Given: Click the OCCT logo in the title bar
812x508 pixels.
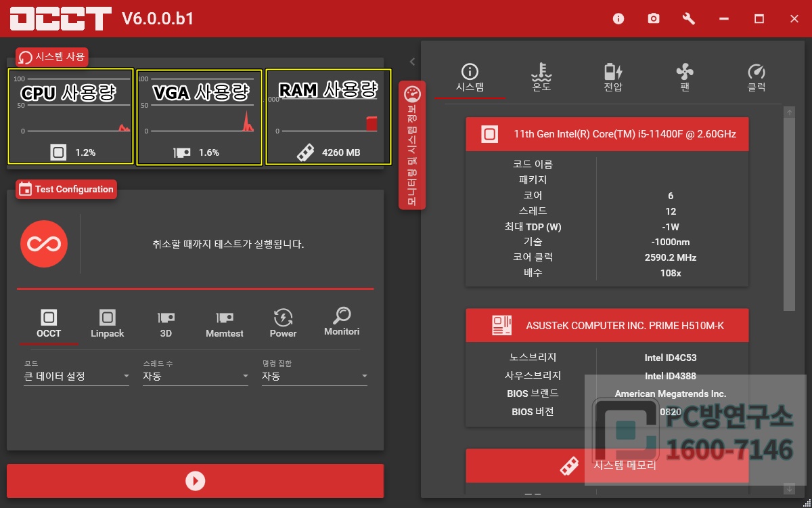Looking at the screenshot, I should 60,18.
